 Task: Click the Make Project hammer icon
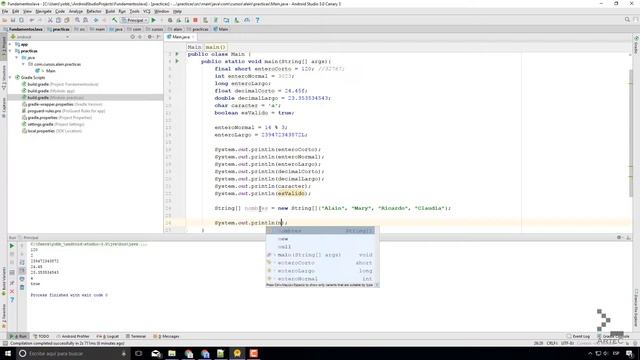[115, 20]
